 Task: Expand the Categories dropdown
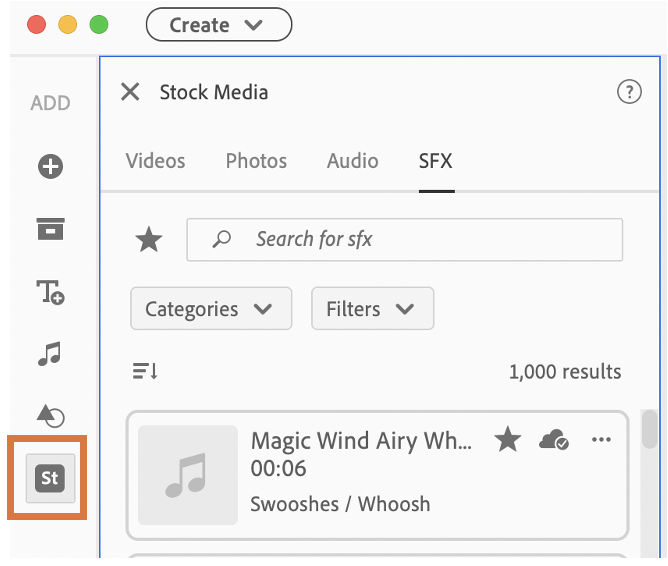210,309
